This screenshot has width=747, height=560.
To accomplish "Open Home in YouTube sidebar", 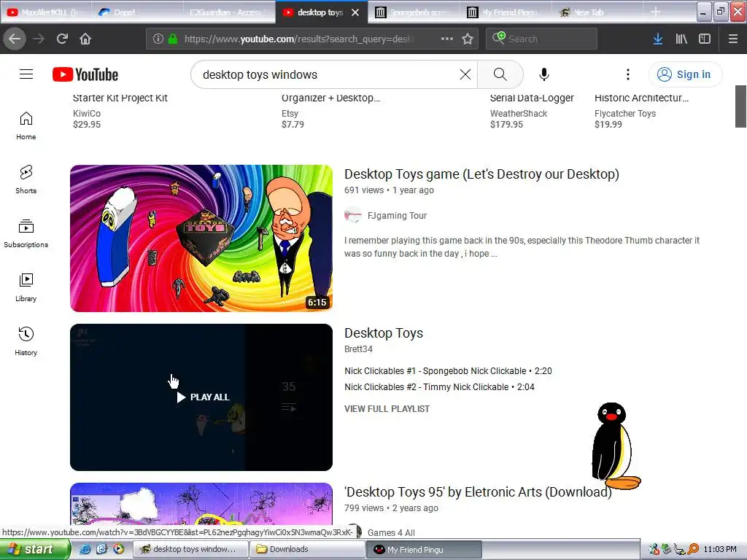I will pos(26,125).
